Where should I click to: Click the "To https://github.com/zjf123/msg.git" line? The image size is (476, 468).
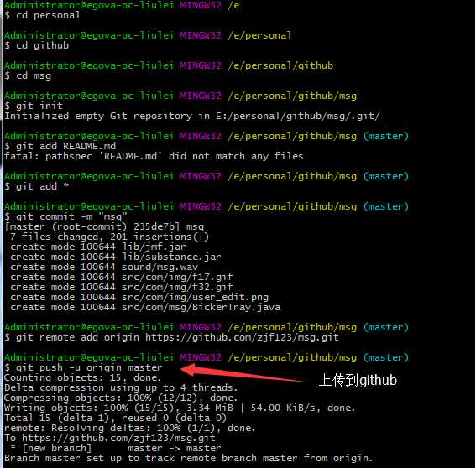pos(110,438)
